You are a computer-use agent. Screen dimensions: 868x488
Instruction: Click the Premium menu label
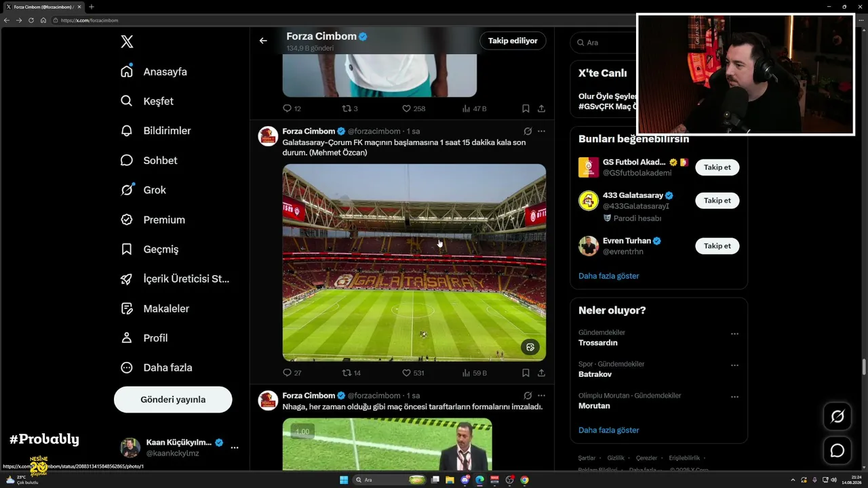pos(164,220)
